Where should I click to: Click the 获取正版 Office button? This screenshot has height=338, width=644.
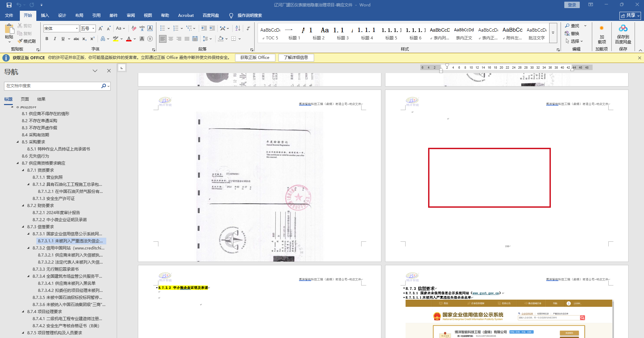(x=255, y=58)
